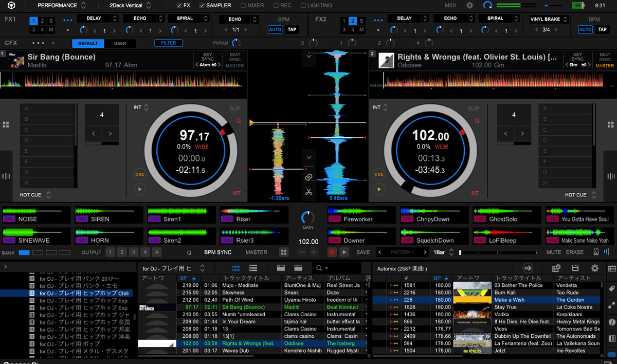The height and width of the screenshot is (364, 617).
Task: Open the Automix settings gear icon
Action: (595, 268)
